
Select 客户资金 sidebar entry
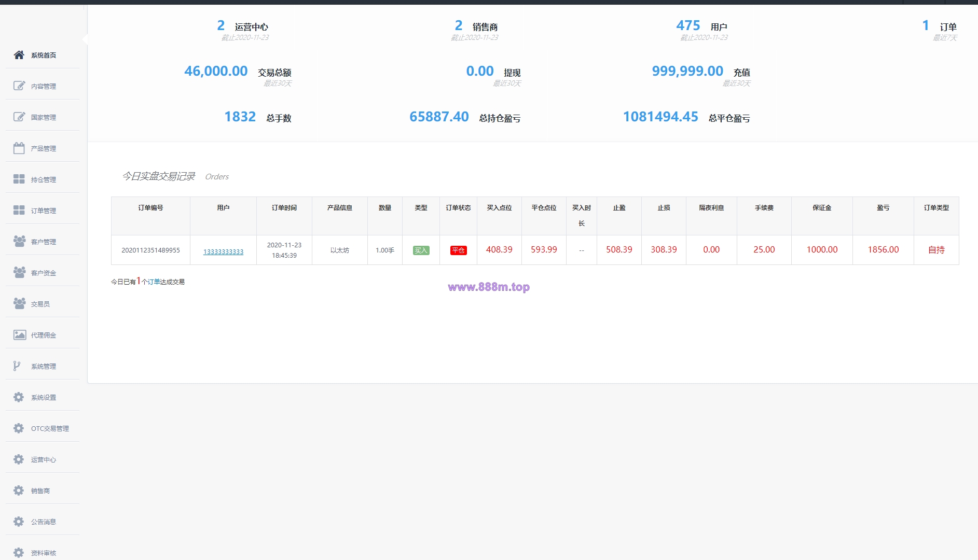(x=43, y=273)
